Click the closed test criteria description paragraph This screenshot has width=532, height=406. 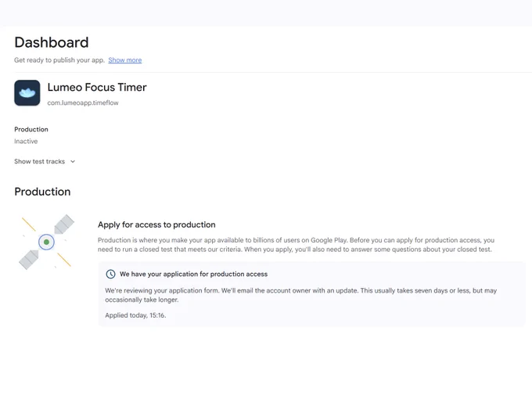(x=296, y=245)
